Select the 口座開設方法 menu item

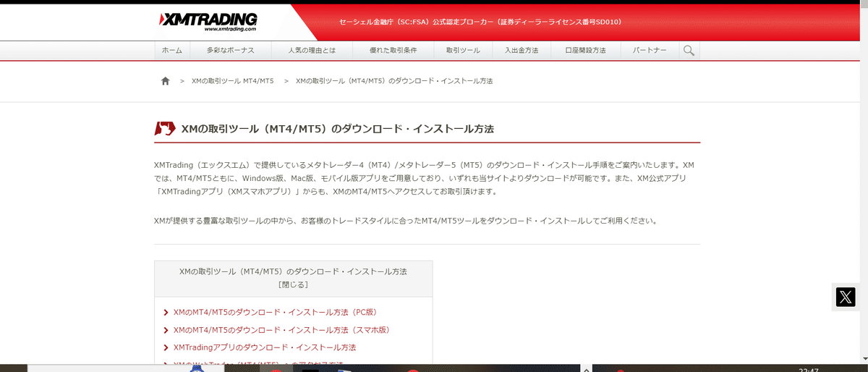586,51
